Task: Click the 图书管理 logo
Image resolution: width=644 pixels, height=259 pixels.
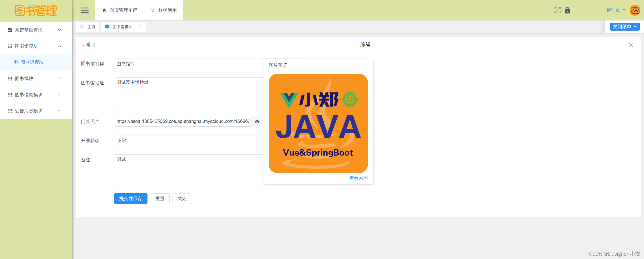Action: coord(36,11)
